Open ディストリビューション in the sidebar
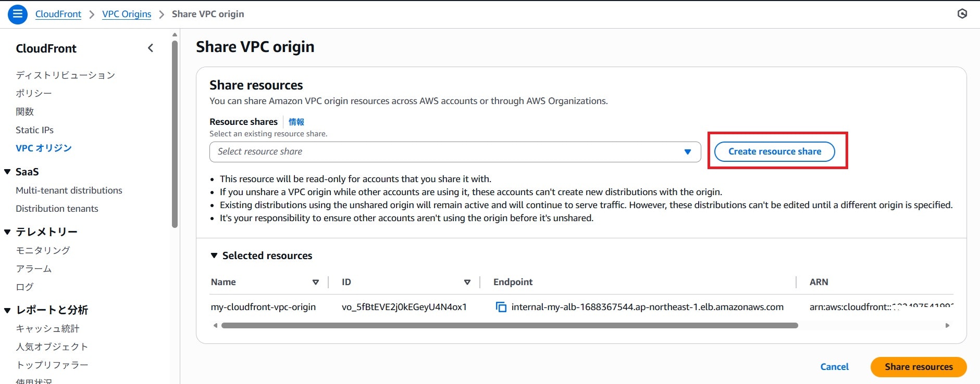This screenshot has width=980, height=384. [65, 75]
